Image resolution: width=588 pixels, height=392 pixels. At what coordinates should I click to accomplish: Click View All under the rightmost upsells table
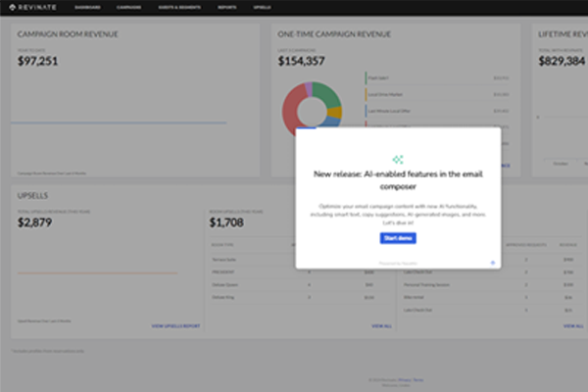(x=568, y=324)
